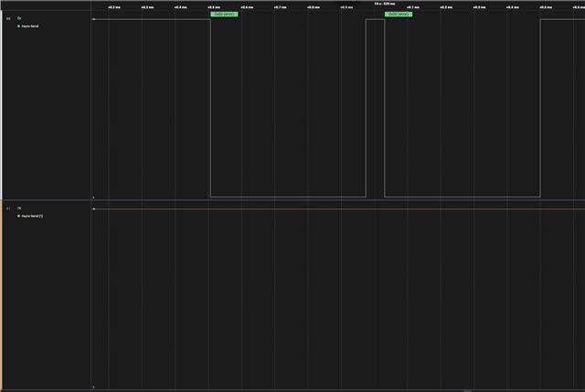
Task: Click the +0.8 ms tick on the time ruler
Action: [x=313, y=7]
